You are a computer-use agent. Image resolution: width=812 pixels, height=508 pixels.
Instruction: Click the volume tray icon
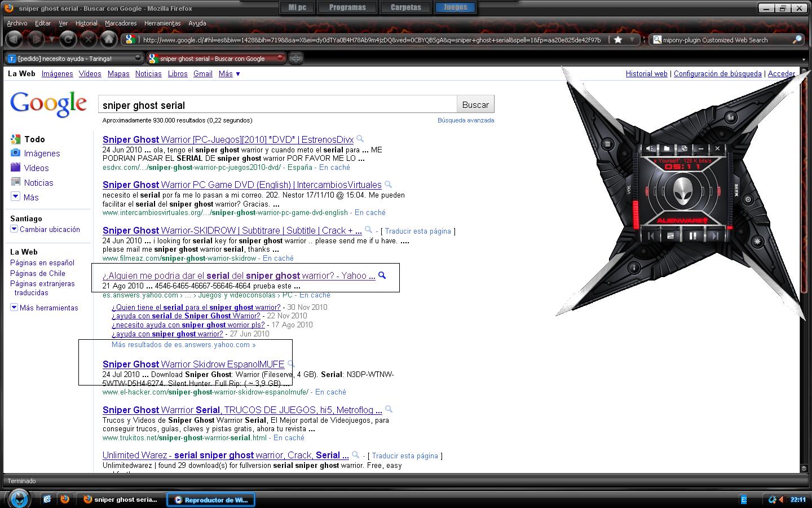[x=782, y=500]
